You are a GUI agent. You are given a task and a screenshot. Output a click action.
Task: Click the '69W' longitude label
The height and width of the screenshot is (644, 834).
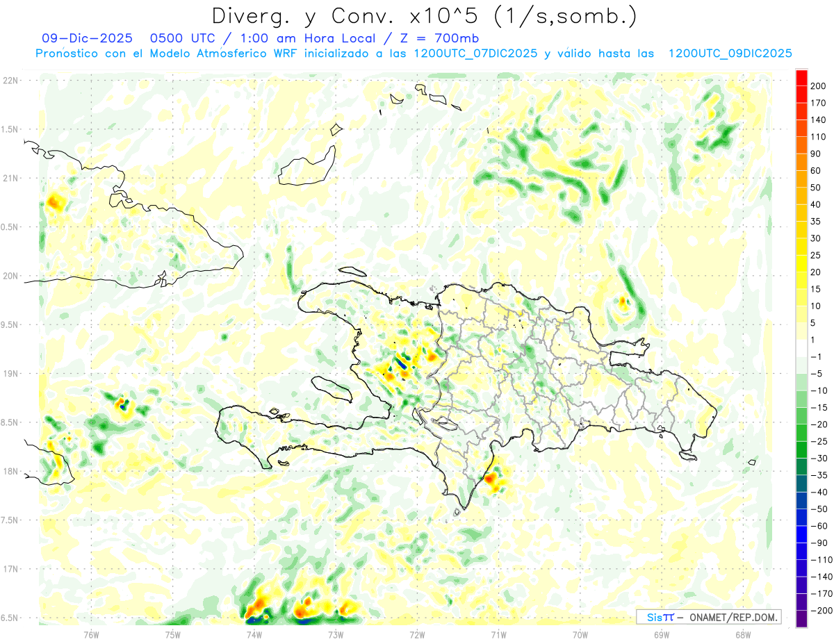[661, 634]
